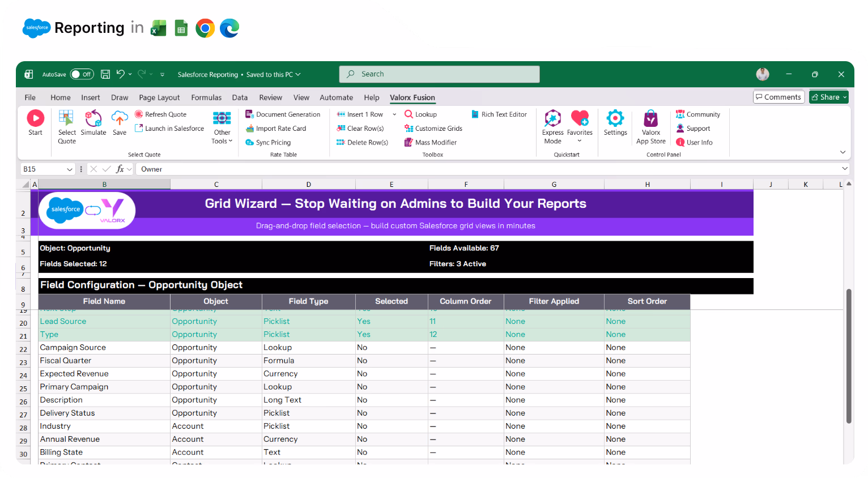Viewport: 868px width, 478px height.
Task: Switch to the Valorx Fusion ribbon tab
Action: 412,97
